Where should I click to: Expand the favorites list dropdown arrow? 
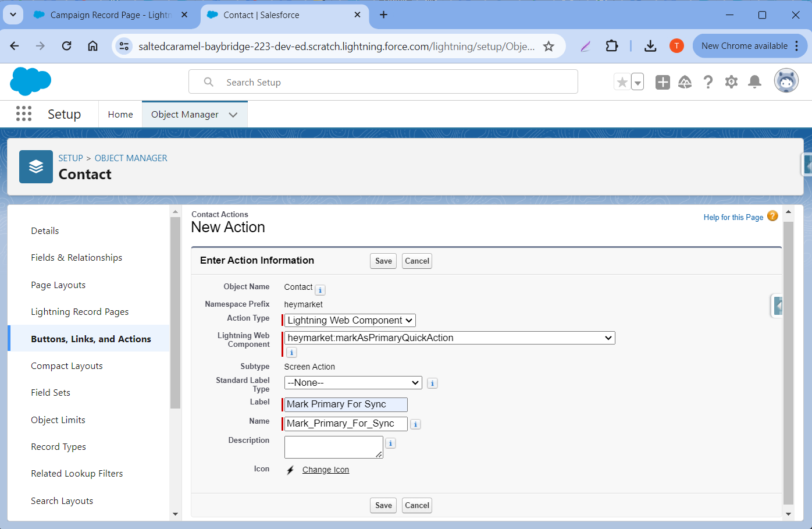click(x=638, y=82)
